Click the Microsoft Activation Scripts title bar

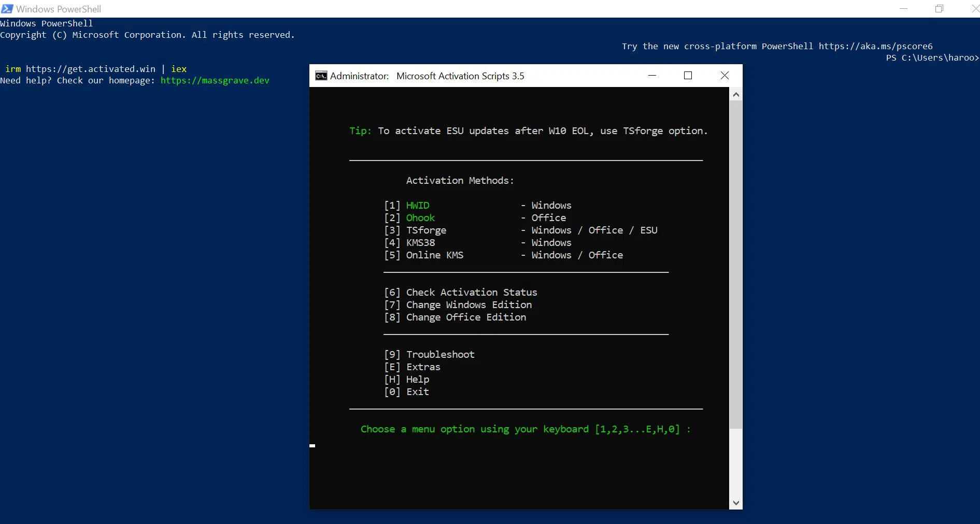[570, 76]
